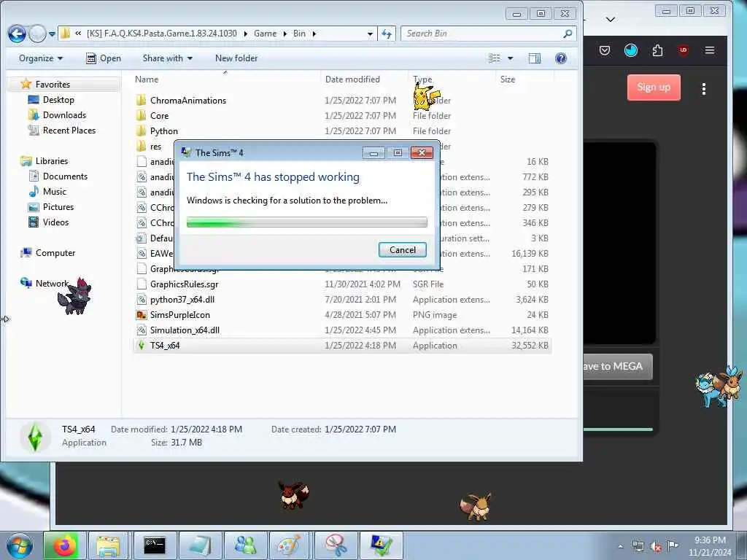Click the Game segment in address path
The height and width of the screenshot is (560, 747).
coord(265,34)
